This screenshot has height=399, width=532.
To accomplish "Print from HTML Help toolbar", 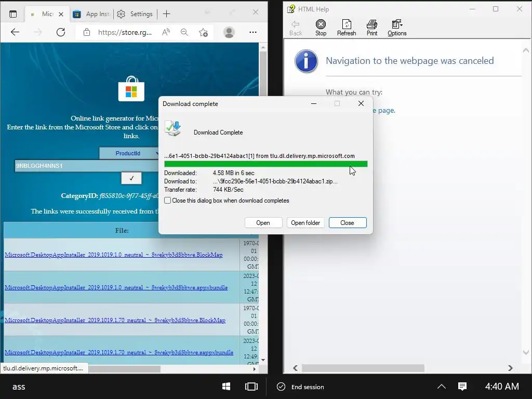I will point(372,28).
